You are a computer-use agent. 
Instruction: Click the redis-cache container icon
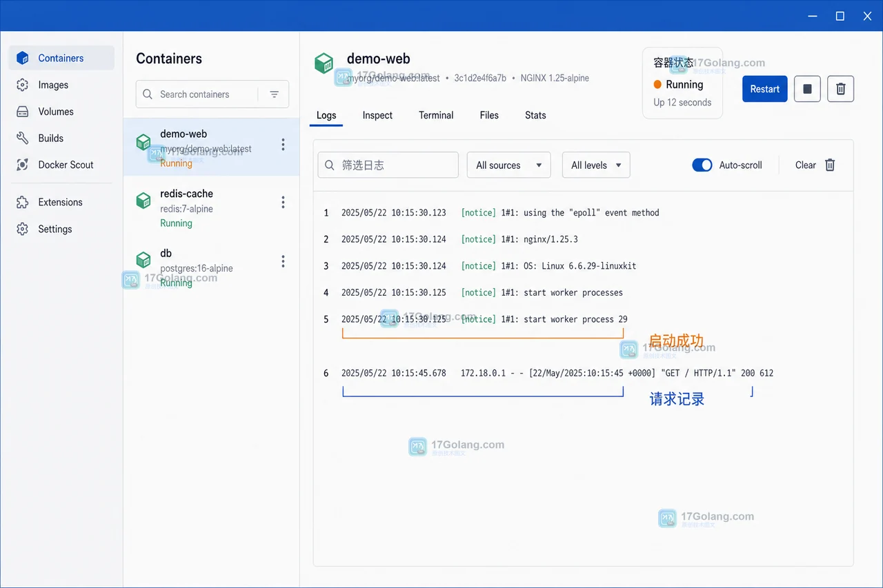pyautogui.click(x=143, y=201)
